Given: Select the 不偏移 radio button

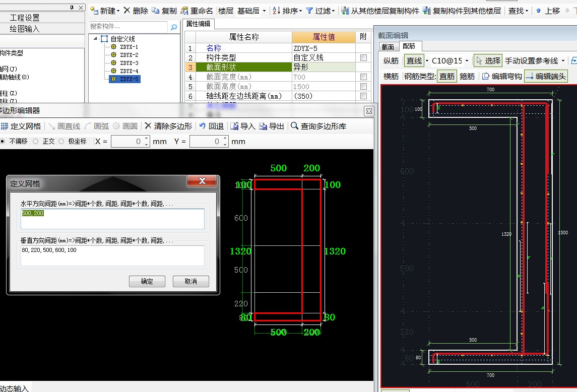Looking at the screenshot, I should point(3,142).
